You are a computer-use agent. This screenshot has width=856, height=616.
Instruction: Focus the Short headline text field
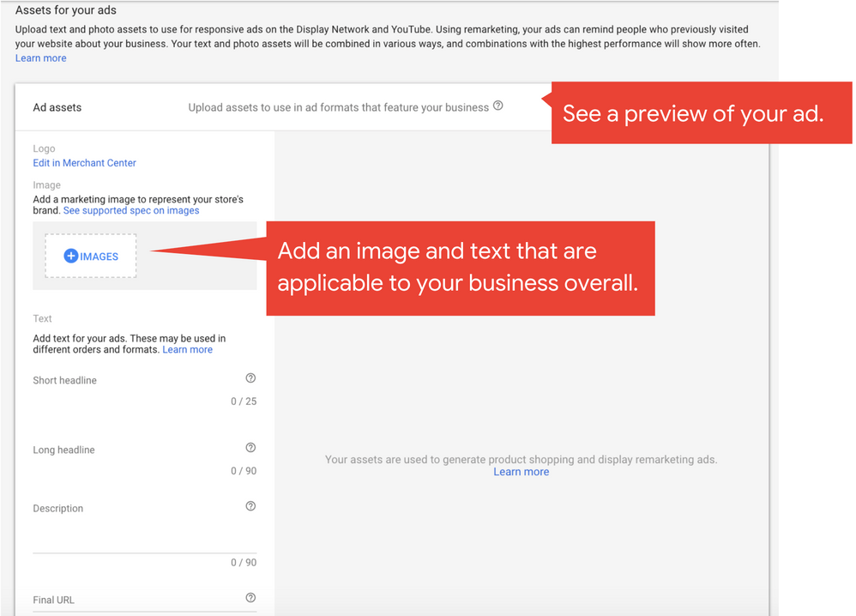coord(137,393)
